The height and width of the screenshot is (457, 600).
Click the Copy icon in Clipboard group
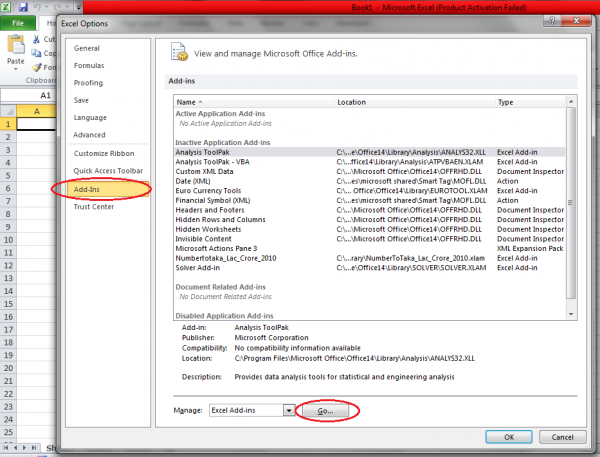click(36, 53)
